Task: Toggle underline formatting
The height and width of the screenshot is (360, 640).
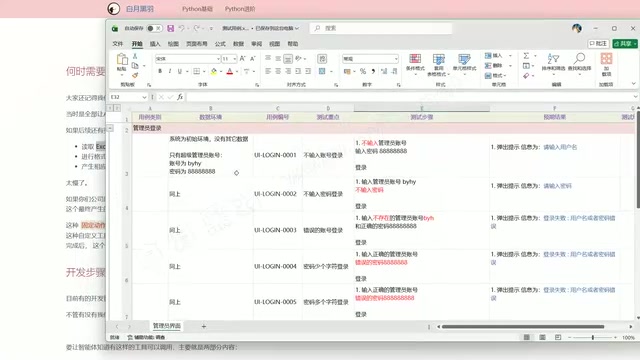Action: pyautogui.click(x=180, y=71)
